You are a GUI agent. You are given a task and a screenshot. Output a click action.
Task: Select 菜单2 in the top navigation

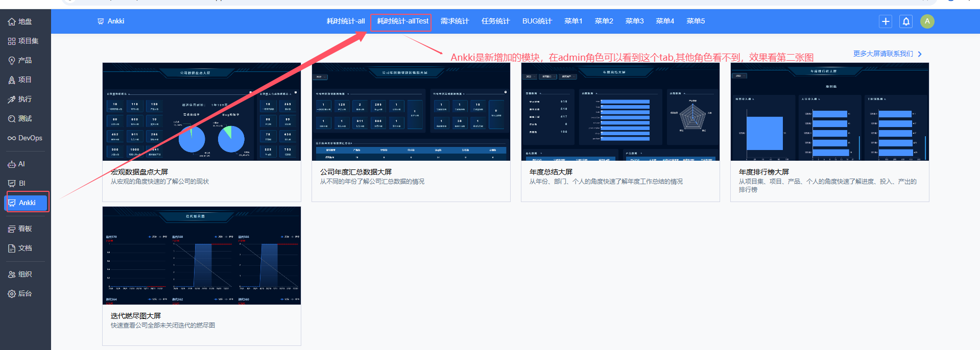pos(604,21)
